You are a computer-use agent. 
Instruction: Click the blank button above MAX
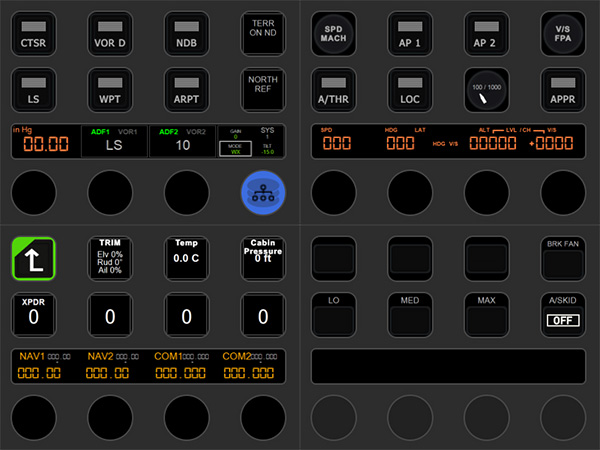[x=486, y=259]
